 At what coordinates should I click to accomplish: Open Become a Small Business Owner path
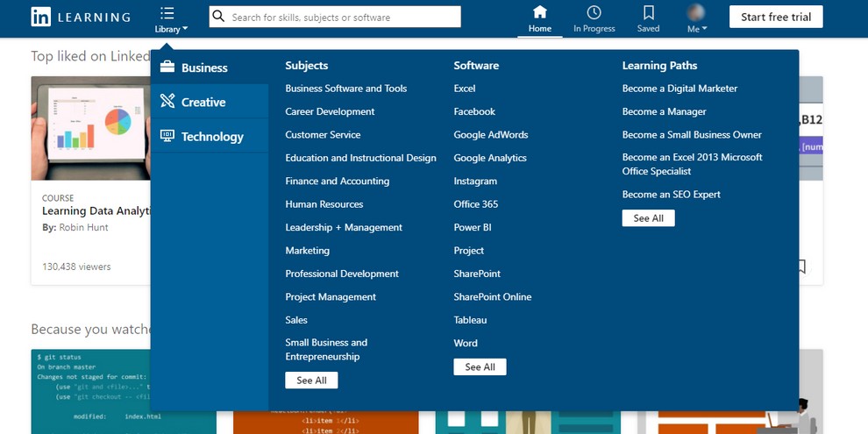tap(692, 135)
